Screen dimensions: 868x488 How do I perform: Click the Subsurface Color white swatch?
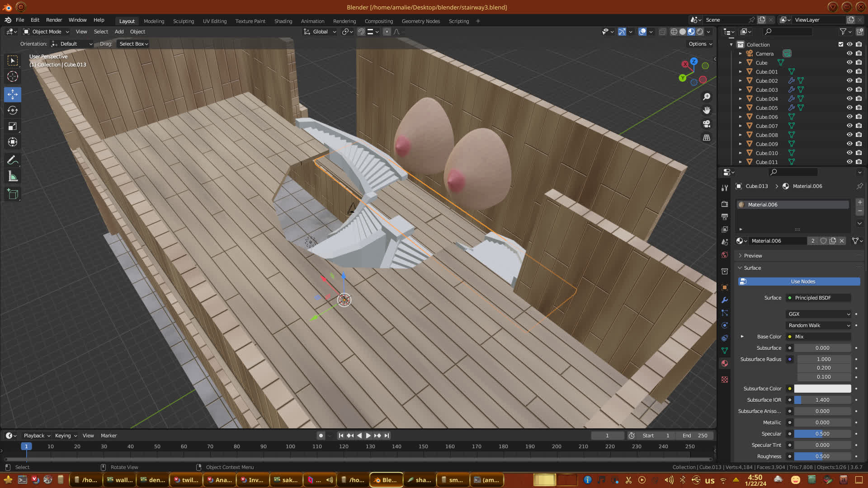[x=822, y=389]
